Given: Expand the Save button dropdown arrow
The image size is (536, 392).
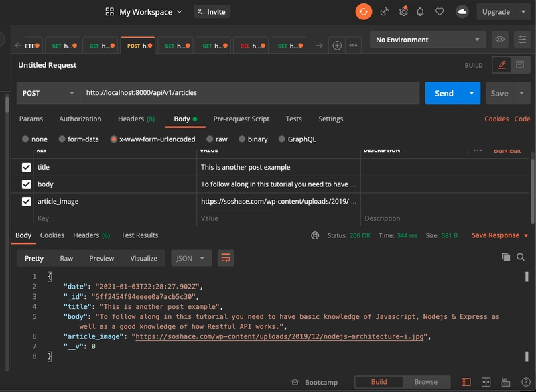Looking at the screenshot, I should click(x=522, y=93).
